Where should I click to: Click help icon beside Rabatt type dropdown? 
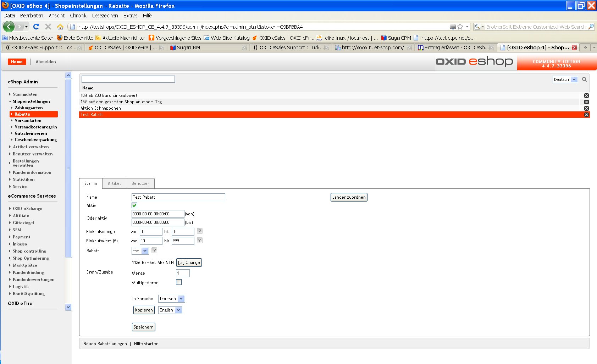click(x=154, y=250)
